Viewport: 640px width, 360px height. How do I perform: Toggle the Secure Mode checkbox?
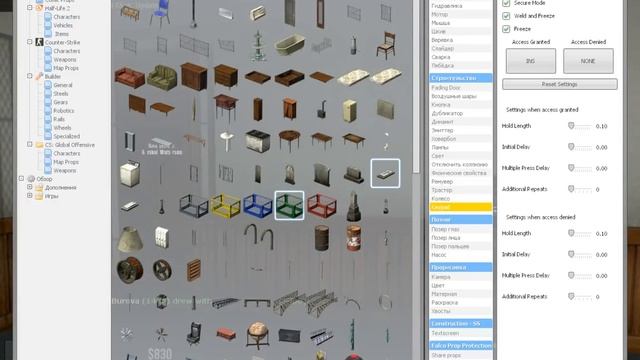click(x=506, y=3)
